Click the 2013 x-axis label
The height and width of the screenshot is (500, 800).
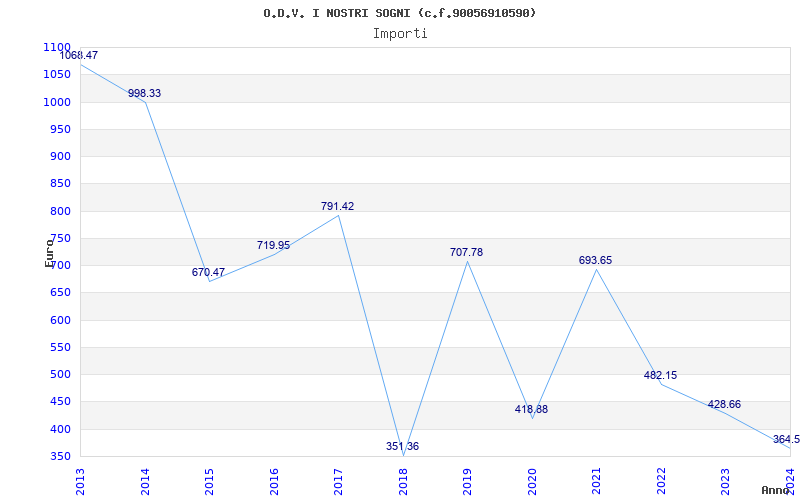coord(80,482)
